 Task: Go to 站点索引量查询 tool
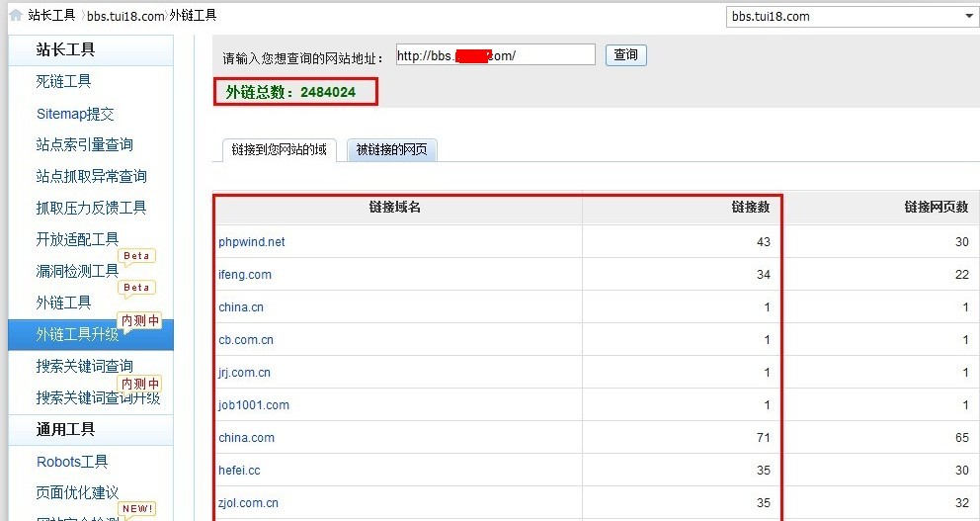[x=84, y=145]
